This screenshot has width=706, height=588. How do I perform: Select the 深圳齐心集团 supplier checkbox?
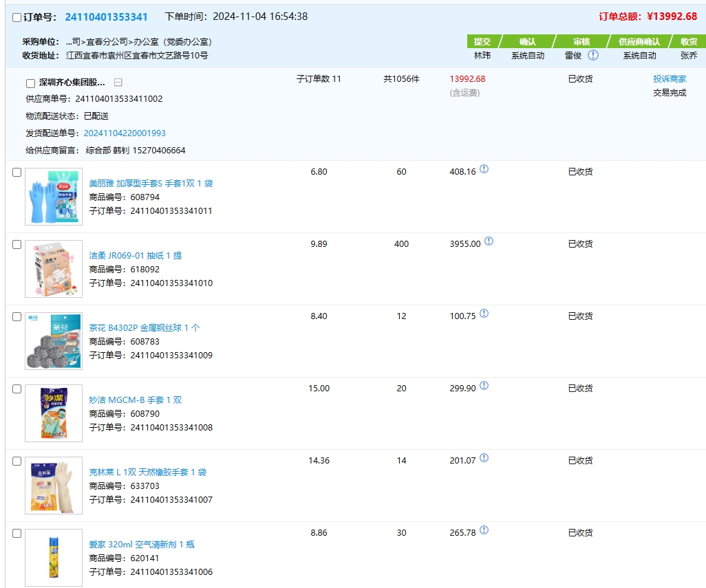pyautogui.click(x=30, y=83)
